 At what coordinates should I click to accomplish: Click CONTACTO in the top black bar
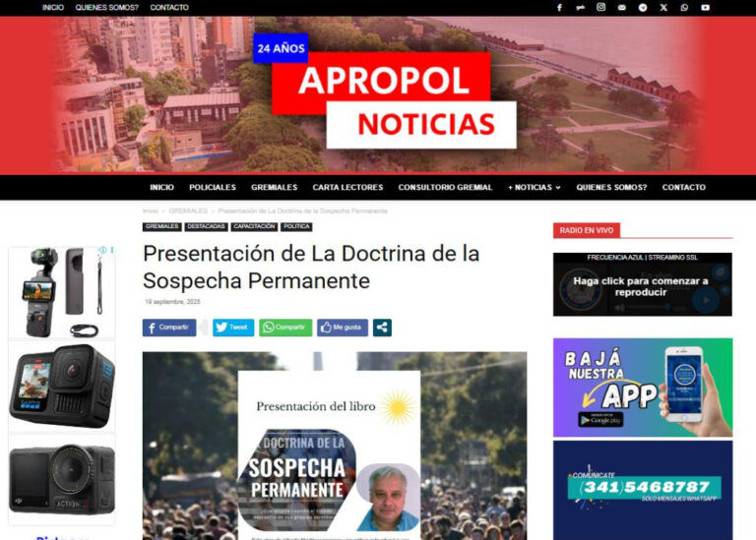(169, 8)
